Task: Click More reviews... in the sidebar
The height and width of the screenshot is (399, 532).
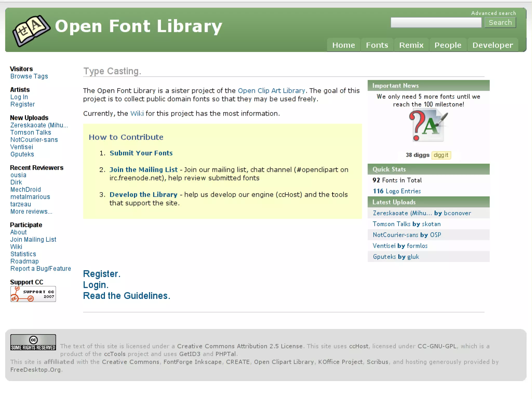Action: click(x=31, y=212)
